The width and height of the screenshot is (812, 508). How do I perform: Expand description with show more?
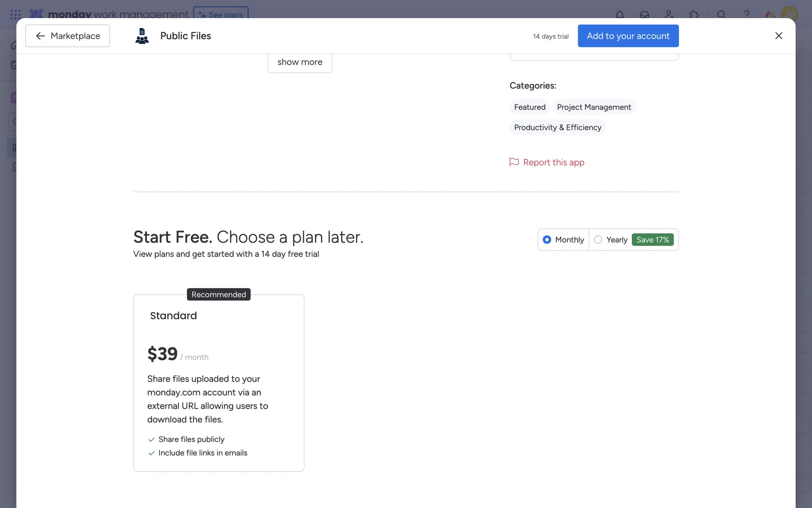coord(299,62)
